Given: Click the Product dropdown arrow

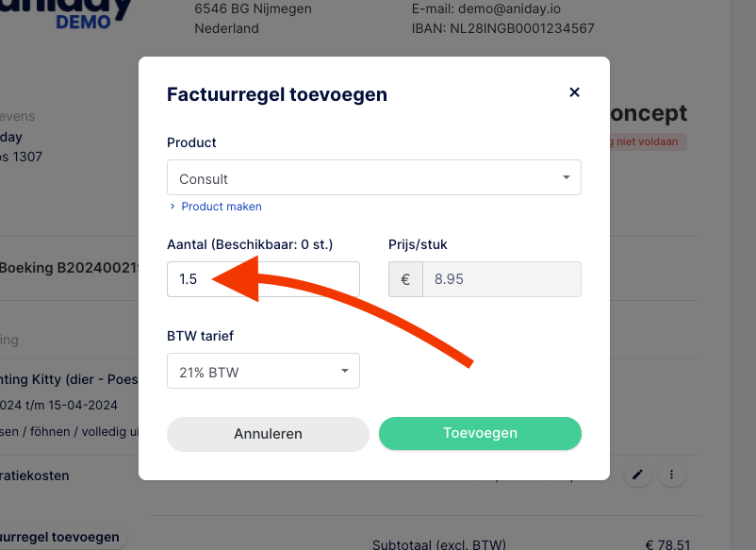Looking at the screenshot, I should point(566,177).
